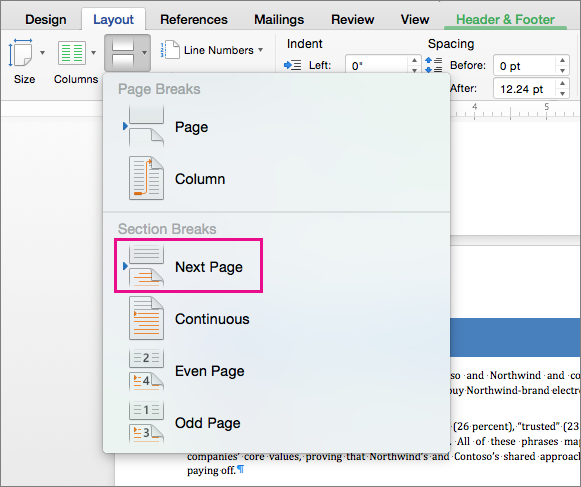The image size is (581, 487).
Task: Click the Breaks button icon
Action: tap(123, 53)
